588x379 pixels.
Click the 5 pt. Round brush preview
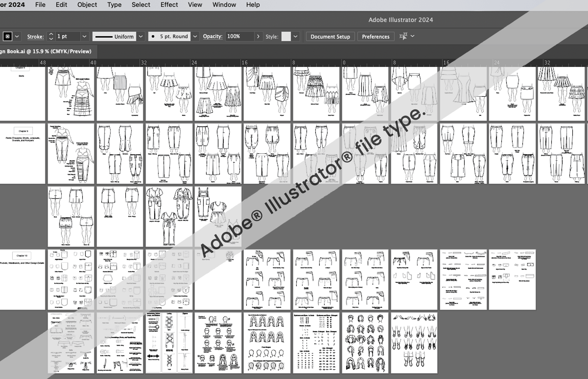coord(169,36)
